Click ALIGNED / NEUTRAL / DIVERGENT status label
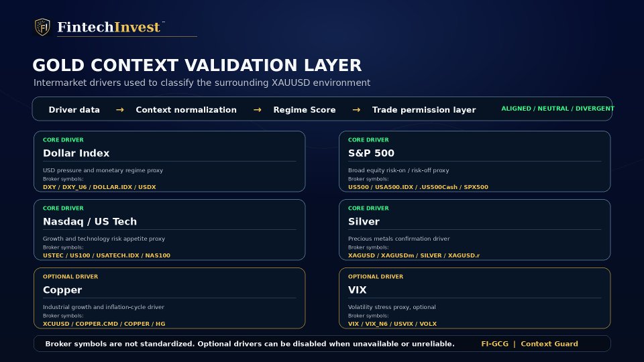 click(x=557, y=109)
